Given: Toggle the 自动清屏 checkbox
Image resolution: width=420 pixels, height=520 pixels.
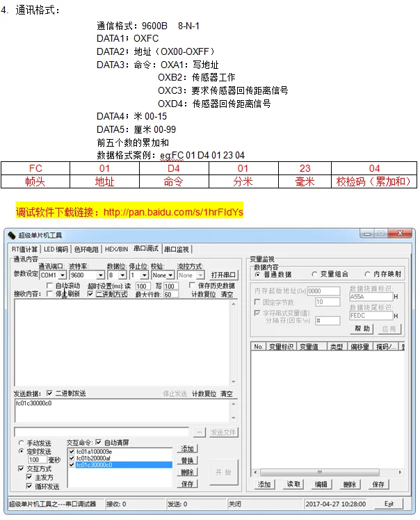Looking at the screenshot, I should [99, 442].
